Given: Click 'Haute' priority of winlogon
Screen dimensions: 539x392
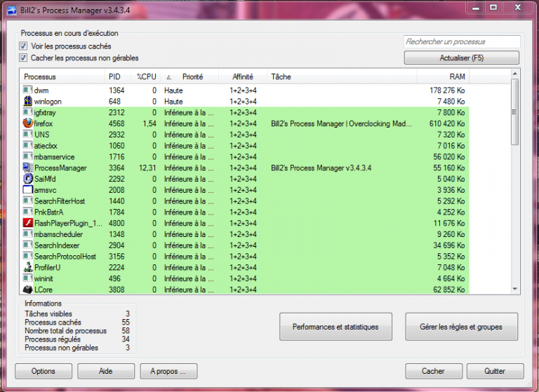Looking at the screenshot, I should coord(173,102).
